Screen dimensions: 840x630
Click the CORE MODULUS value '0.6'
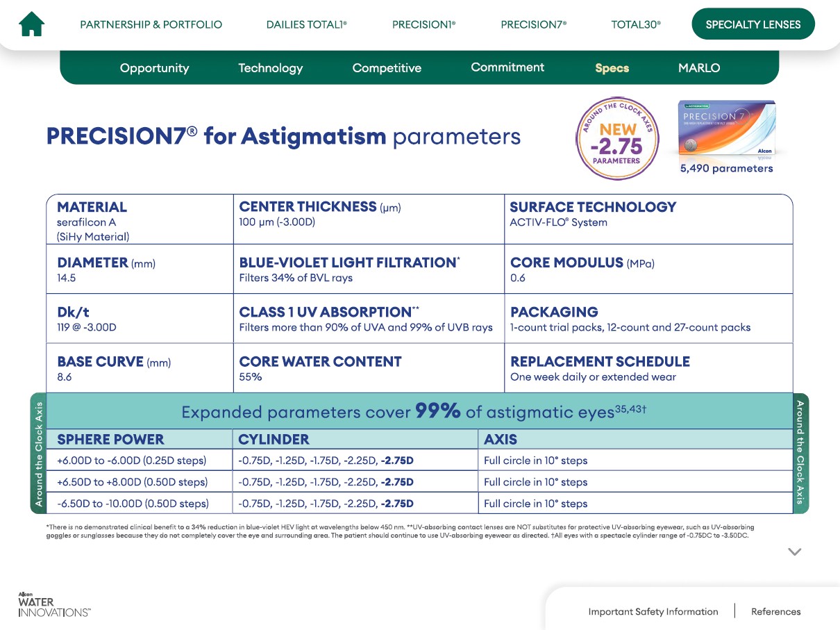pos(518,278)
